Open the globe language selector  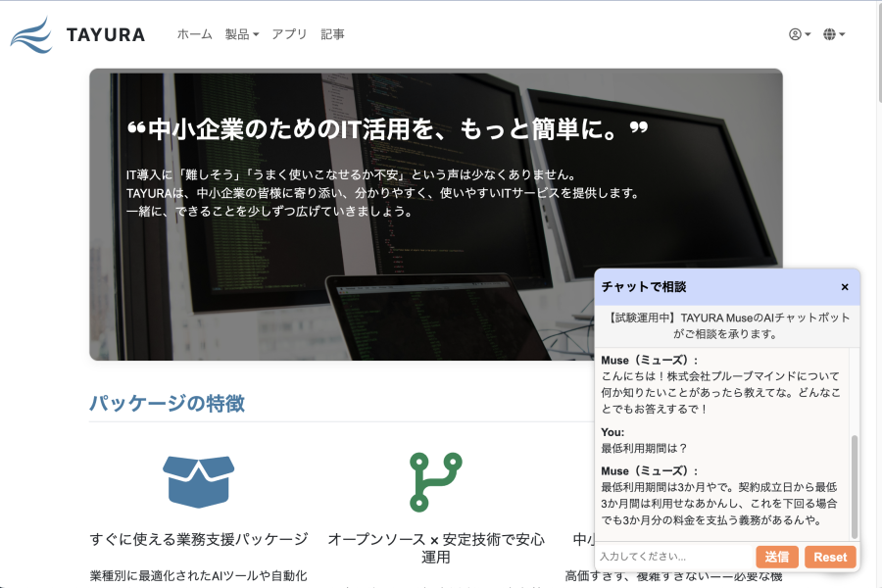pos(834,34)
